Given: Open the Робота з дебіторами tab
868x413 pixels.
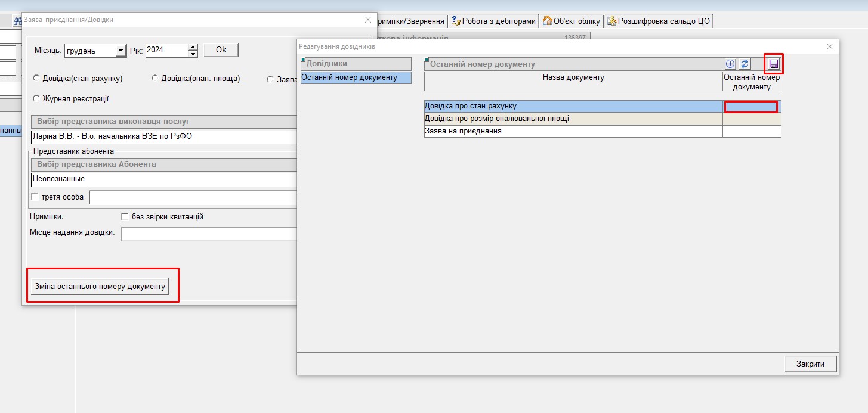Looking at the screenshot, I should pos(493,21).
